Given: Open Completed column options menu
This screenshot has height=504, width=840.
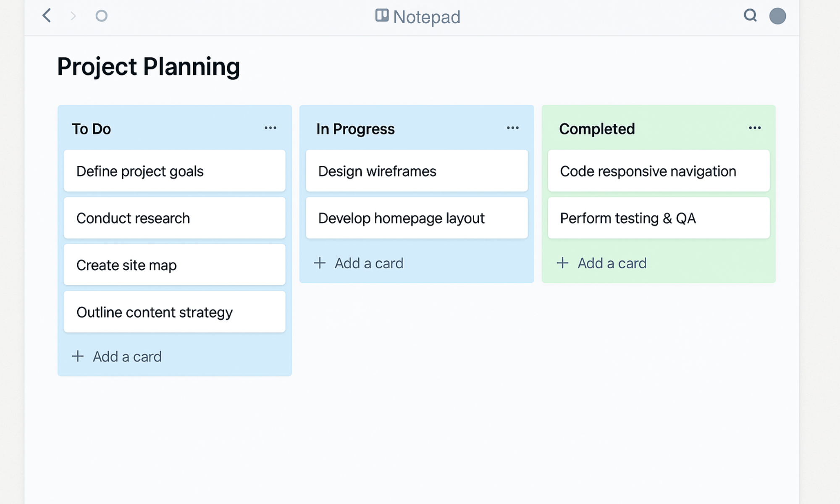Looking at the screenshot, I should click(x=755, y=128).
